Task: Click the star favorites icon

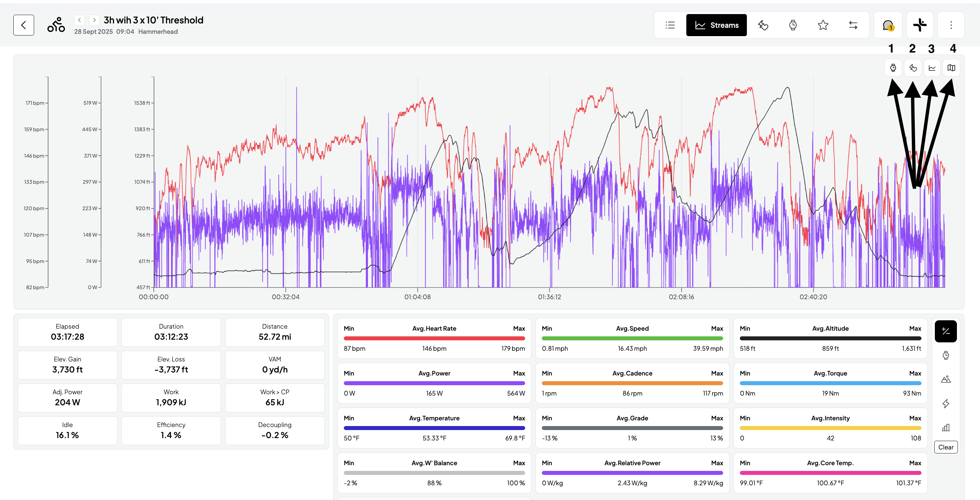Action: (823, 25)
